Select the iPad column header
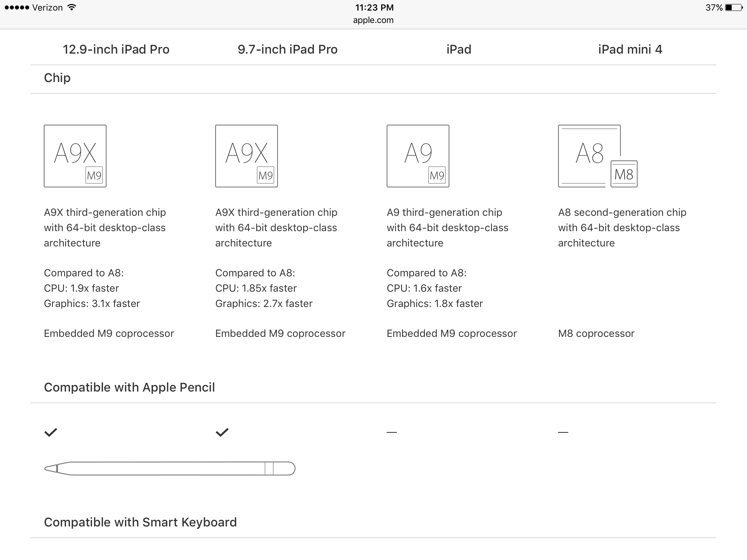Viewport: 747px width, 560px height. coord(459,49)
